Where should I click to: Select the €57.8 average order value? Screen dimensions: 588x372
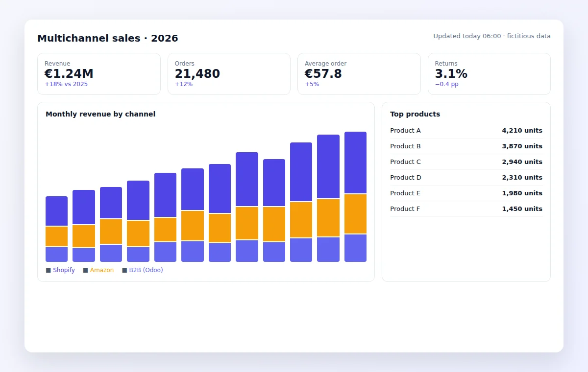pyautogui.click(x=323, y=74)
